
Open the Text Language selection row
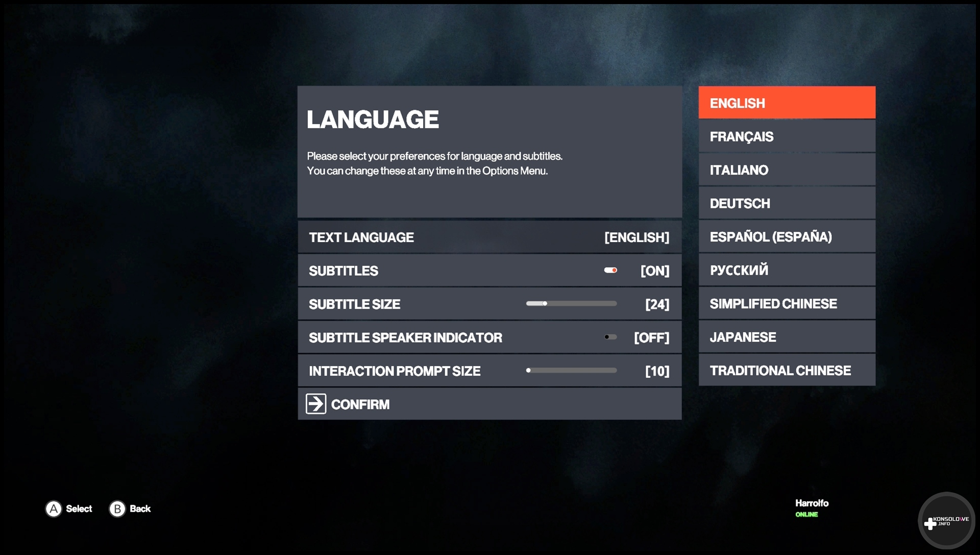489,237
